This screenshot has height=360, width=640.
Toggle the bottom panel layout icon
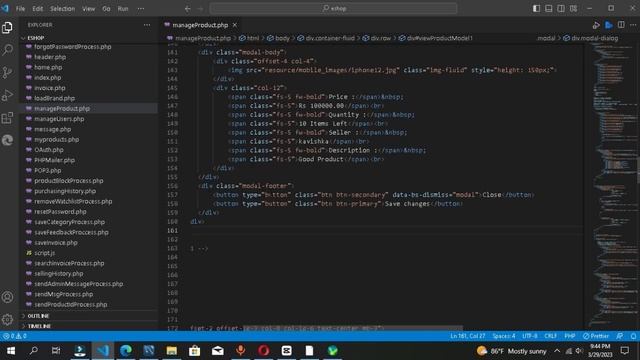tap(549, 9)
